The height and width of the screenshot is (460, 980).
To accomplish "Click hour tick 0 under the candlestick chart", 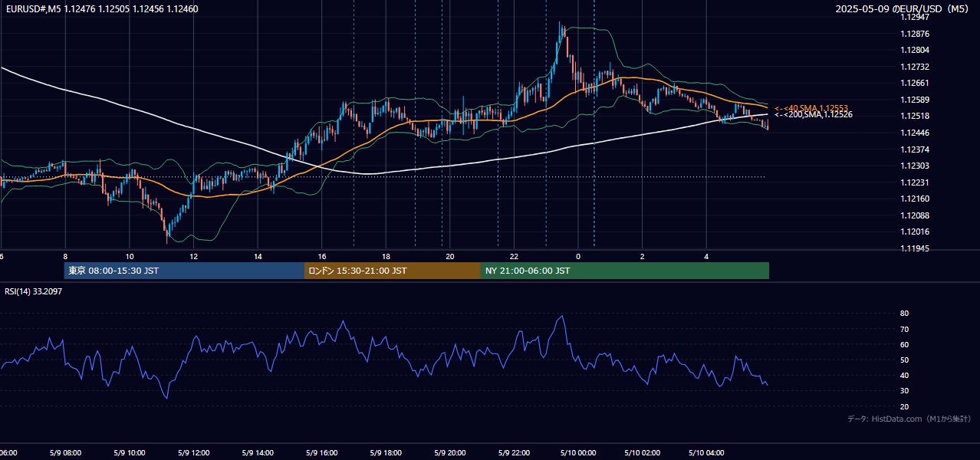I will [x=578, y=257].
